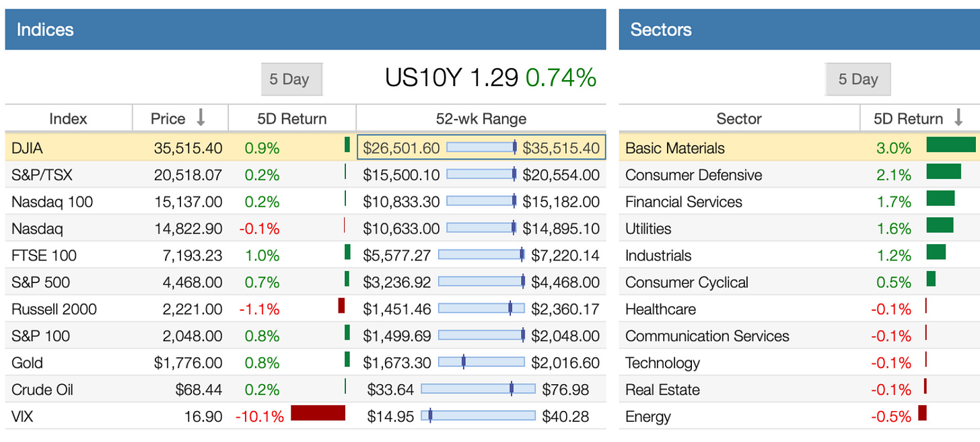Select the DJIA index row
Image resolution: width=980 pixels, height=442 pixels.
pyautogui.click(x=306, y=147)
